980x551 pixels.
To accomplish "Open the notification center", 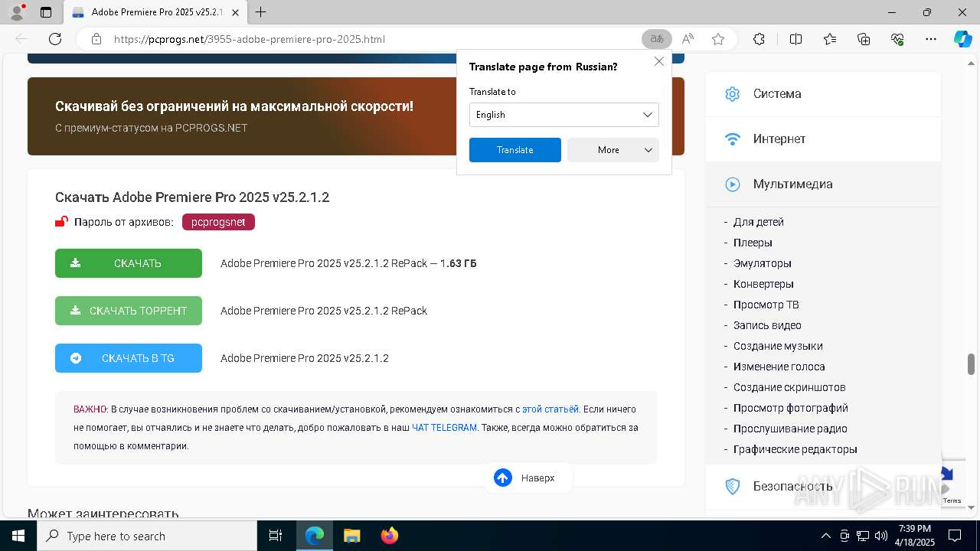I will [955, 536].
